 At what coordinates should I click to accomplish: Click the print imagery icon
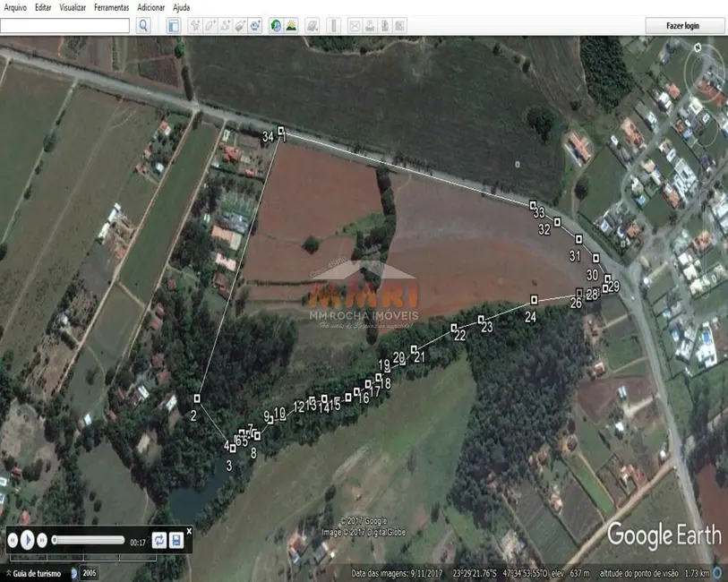(371, 25)
